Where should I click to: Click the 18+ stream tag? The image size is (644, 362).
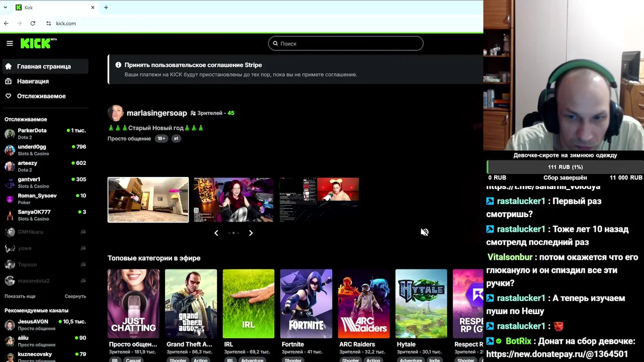pos(161,139)
